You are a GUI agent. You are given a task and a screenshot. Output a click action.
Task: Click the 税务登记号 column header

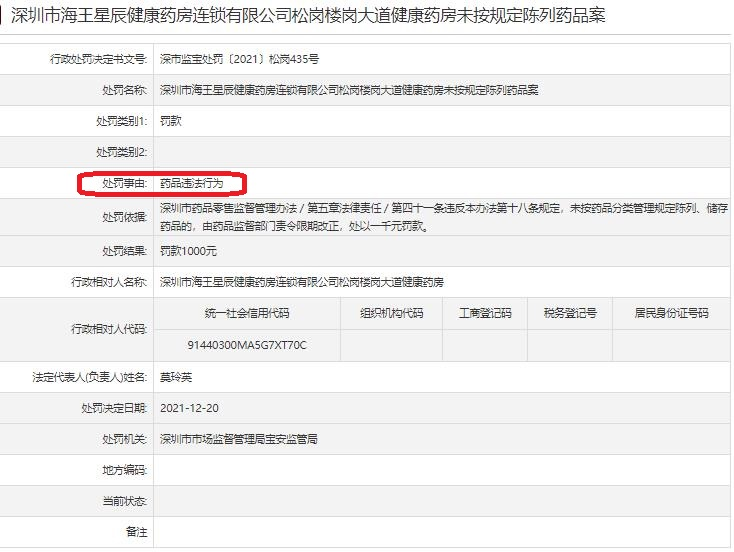point(570,313)
